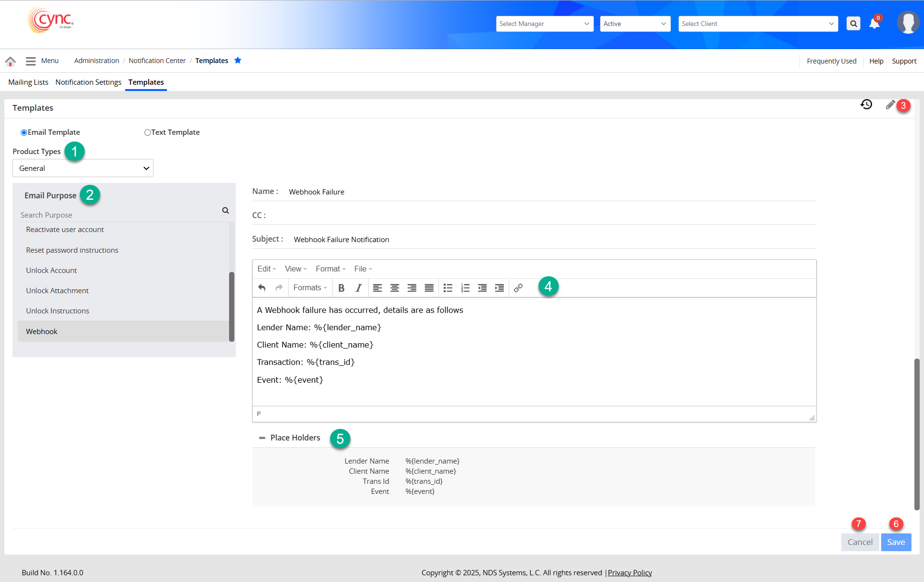Image resolution: width=924 pixels, height=582 pixels.
Task: Open the Privacy Policy link
Action: click(629, 572)
